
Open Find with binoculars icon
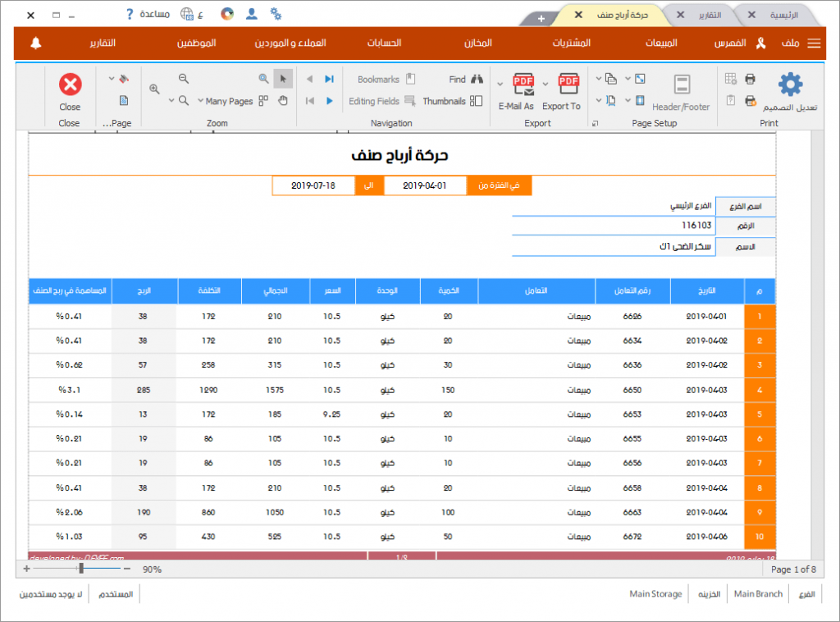coord(466,80)
